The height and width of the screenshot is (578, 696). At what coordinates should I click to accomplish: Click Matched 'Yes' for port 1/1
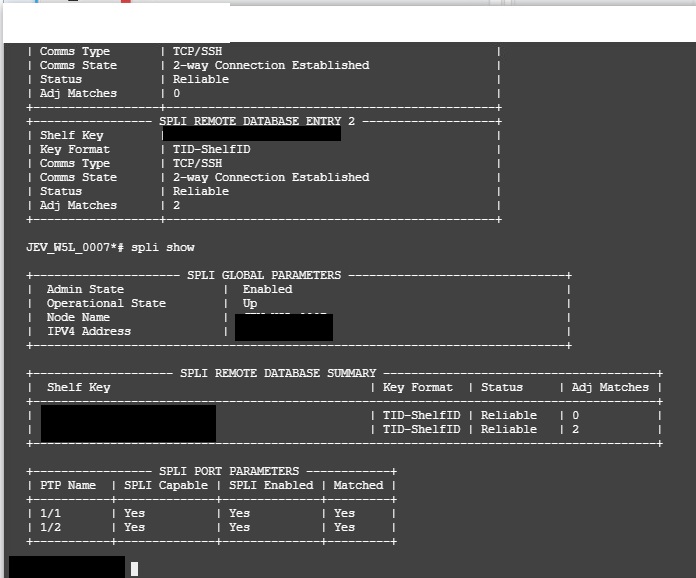344,513
